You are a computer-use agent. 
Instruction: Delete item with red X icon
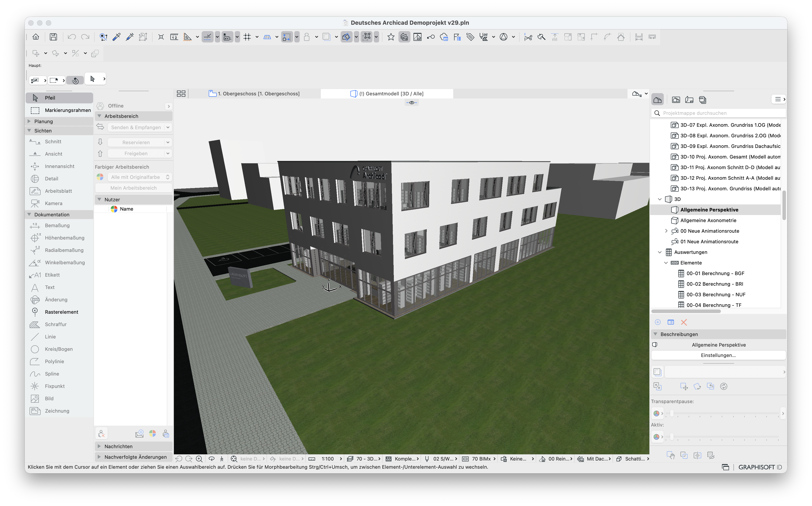684,322
